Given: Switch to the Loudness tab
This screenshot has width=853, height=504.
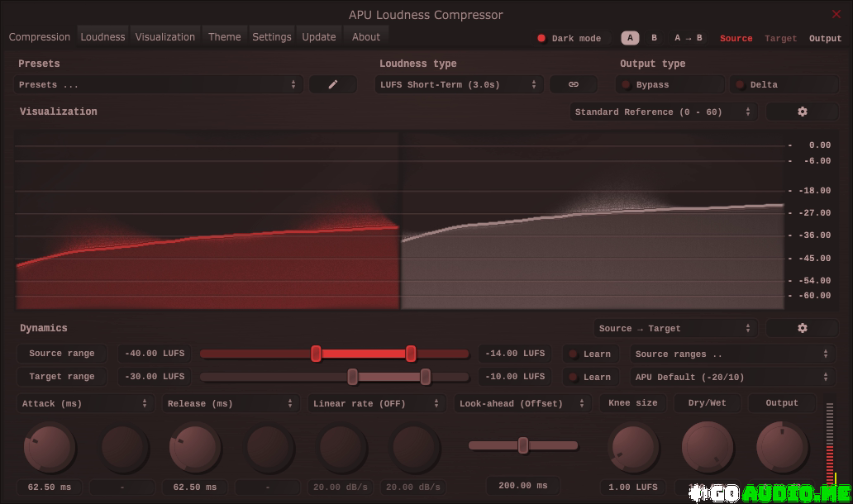Looking at the screenshot, I should pos(102,37).
